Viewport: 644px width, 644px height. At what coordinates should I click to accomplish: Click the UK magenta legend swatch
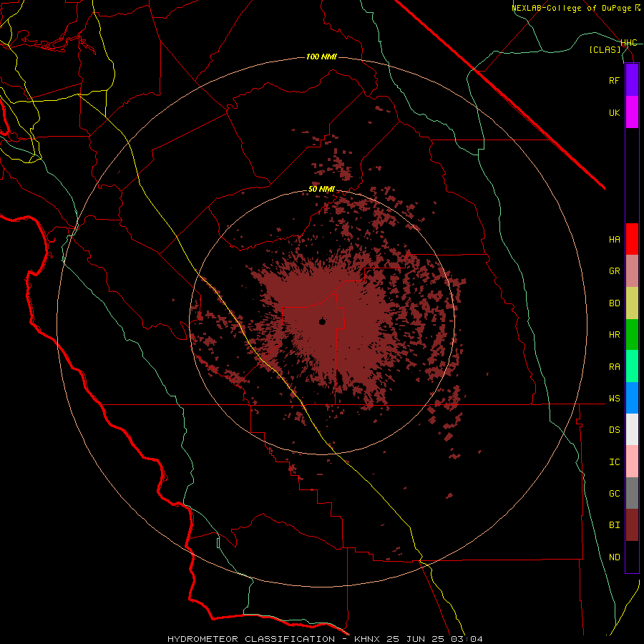[632, 112]
